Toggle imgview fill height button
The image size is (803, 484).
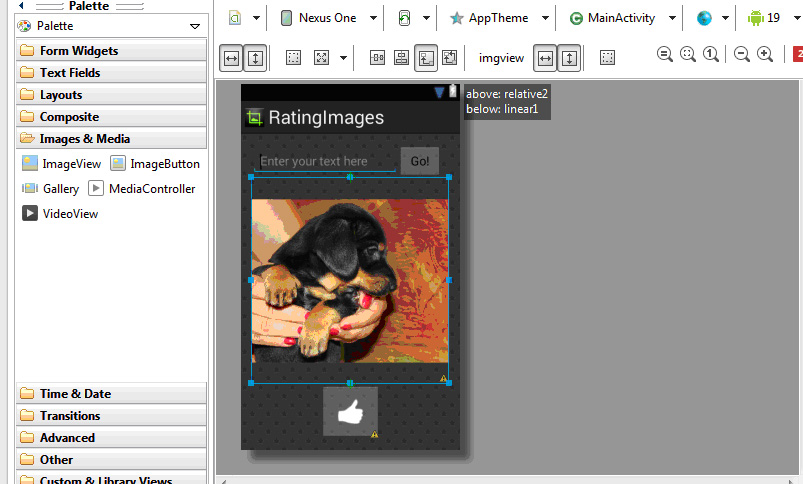(569, 58)
